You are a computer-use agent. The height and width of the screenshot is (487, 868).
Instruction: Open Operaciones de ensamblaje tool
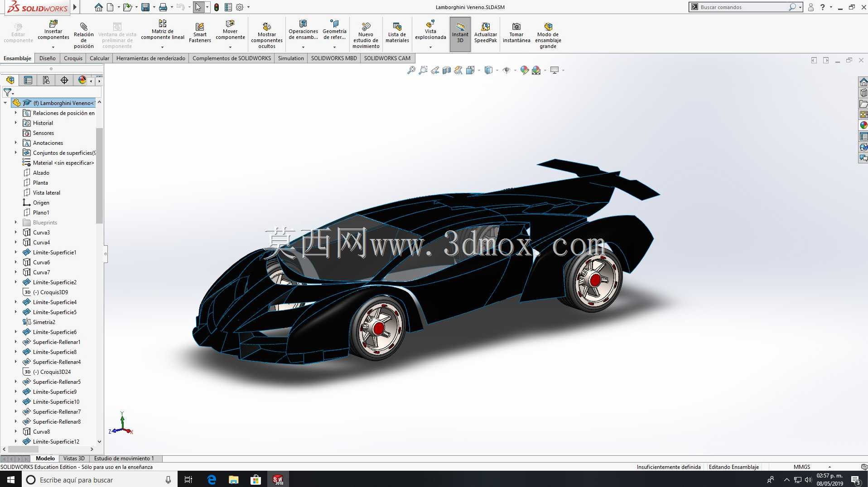click(x=303, y=31)
